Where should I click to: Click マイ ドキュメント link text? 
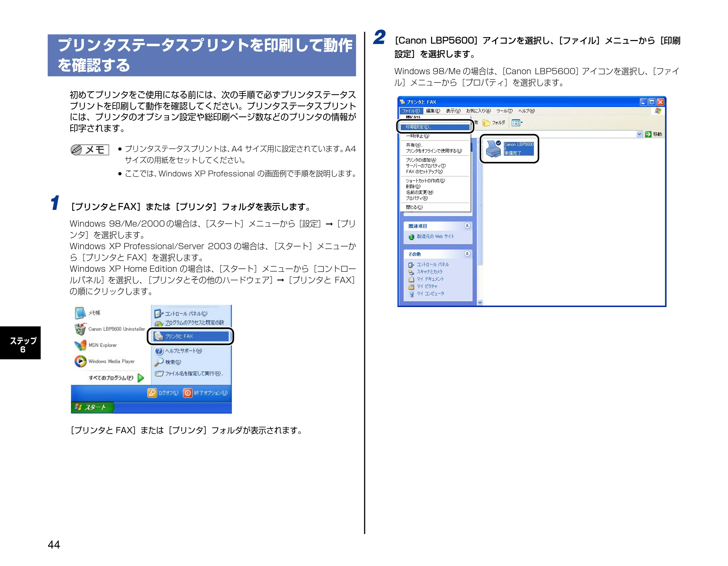[430, 279]
